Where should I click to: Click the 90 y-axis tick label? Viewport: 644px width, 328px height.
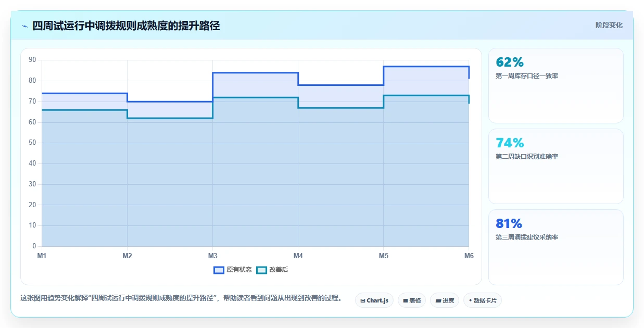[32, 60]
